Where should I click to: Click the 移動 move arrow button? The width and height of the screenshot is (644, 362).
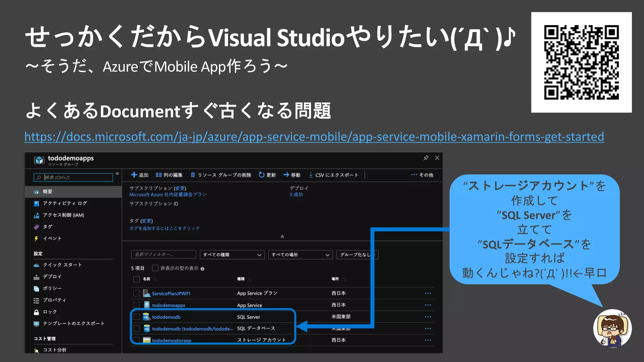click(x=292, y=175)
